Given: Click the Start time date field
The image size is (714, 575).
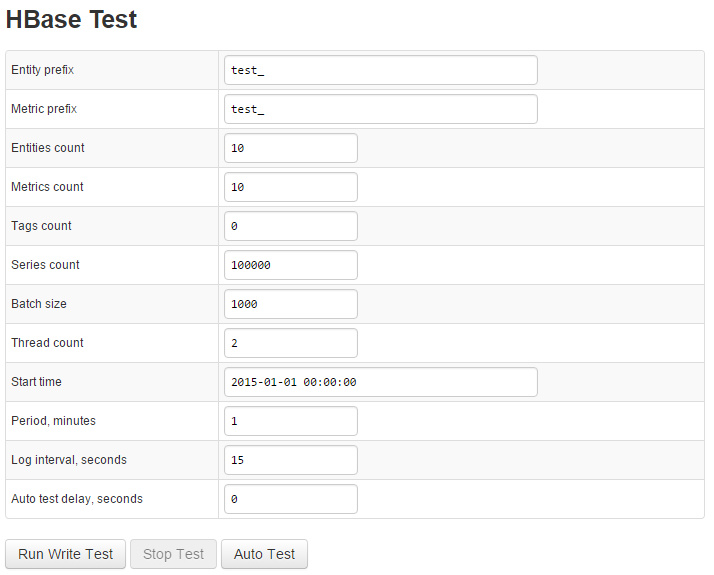Looking at the screenshot, I should point(381,382).
